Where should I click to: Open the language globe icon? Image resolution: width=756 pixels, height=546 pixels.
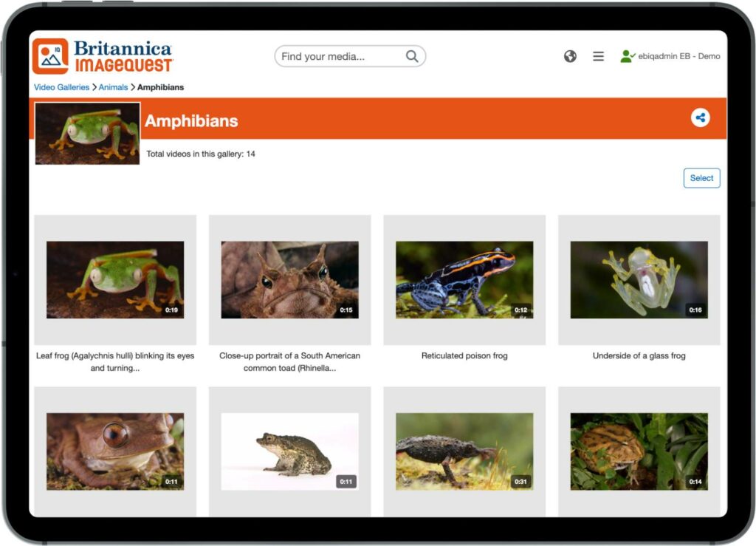click(x=570, y=56)
